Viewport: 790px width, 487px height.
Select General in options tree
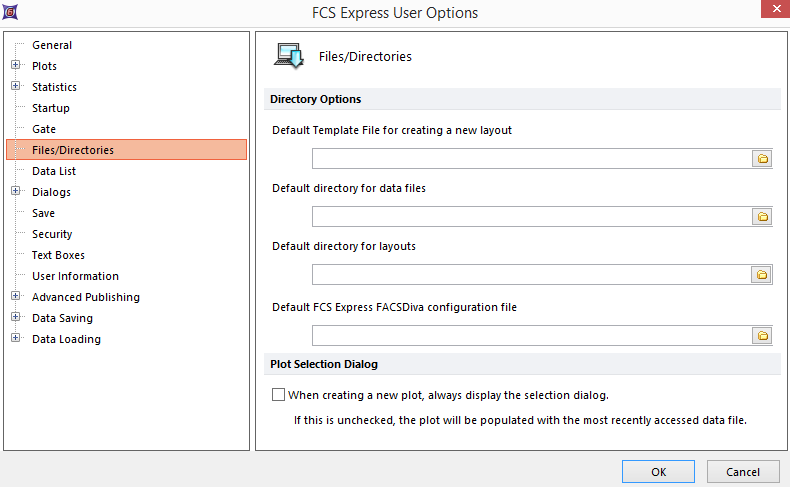point(52,45)
